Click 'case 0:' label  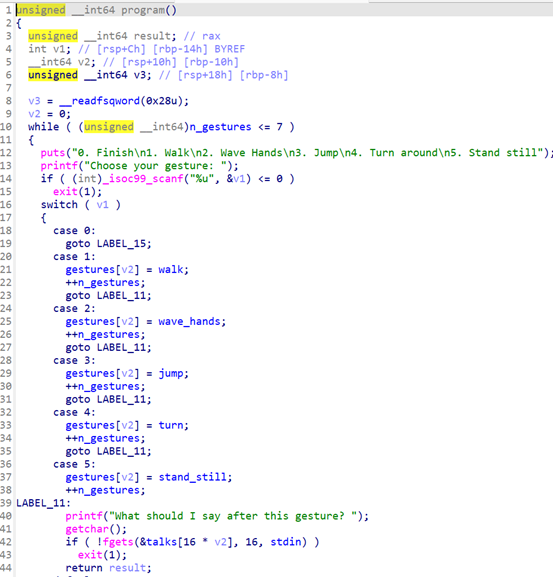[x=74, y=231]
